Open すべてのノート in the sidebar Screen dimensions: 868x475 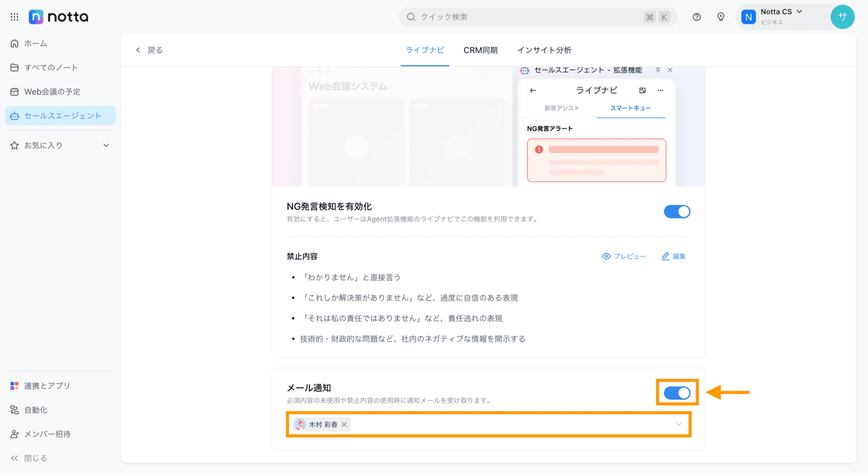[60, 67]
